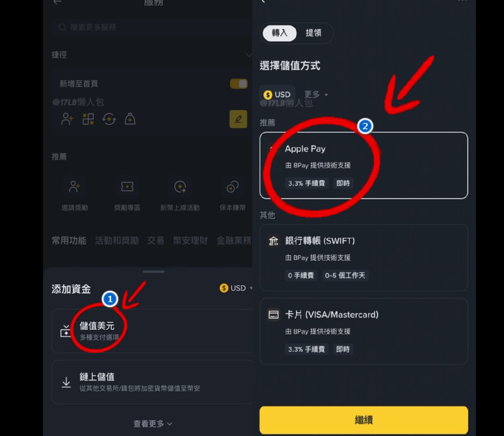Open the invite friend shortcut icon

(x=67, y=119)
